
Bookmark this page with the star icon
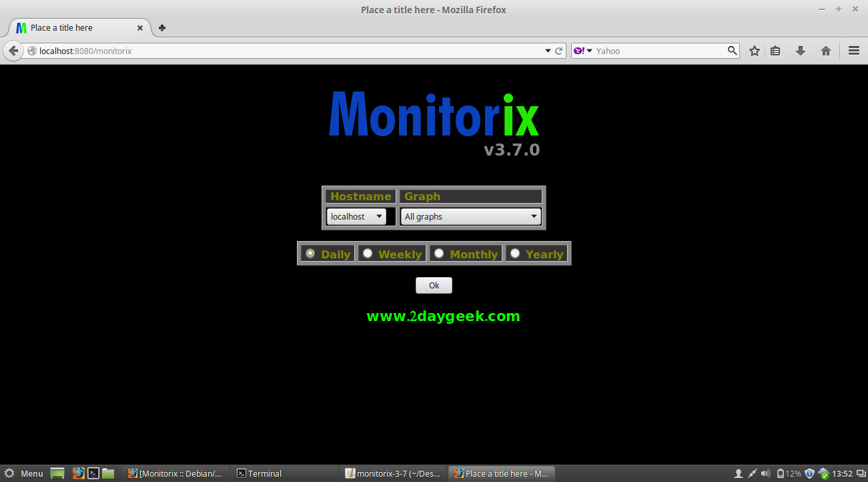click(755, 51)
